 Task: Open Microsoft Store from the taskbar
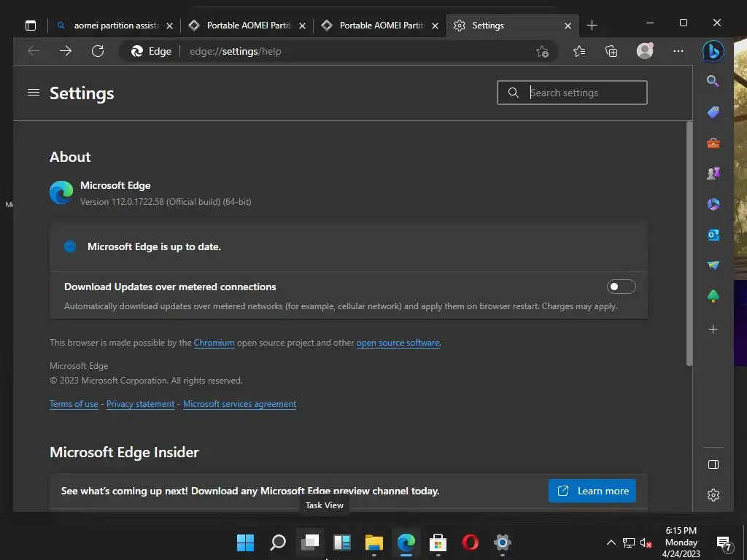pyautogui.click(x=438, y=542)
